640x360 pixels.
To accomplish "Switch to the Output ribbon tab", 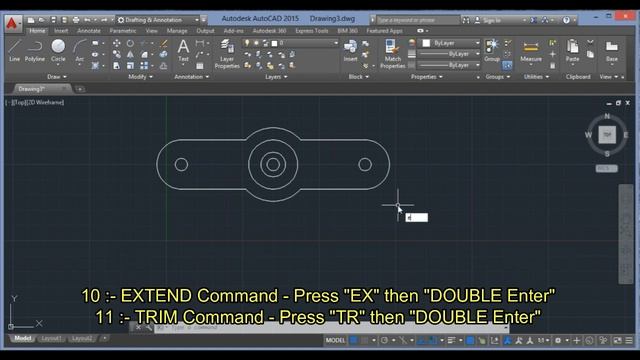I will [205, 31].
